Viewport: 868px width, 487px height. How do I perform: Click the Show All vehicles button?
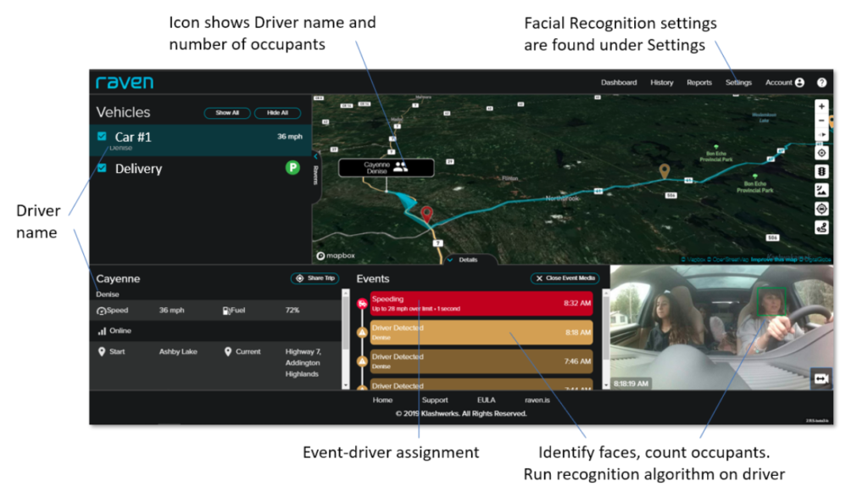[227, 113]
